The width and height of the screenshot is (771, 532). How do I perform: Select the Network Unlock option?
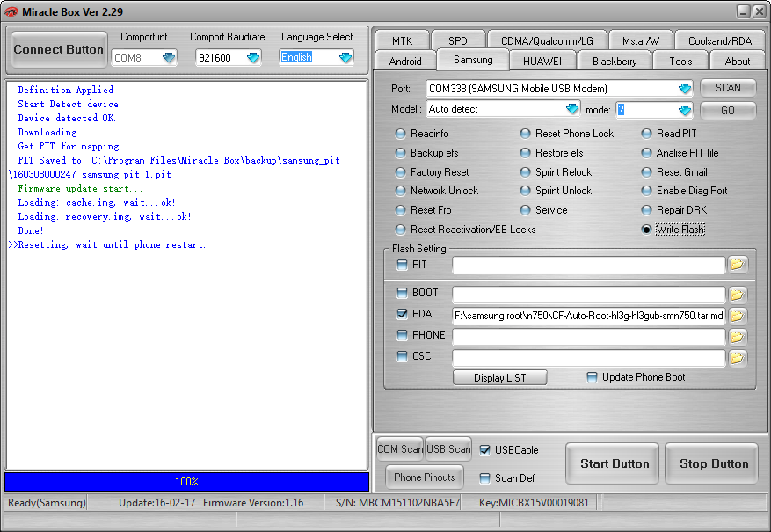click(x=400, y=191)
